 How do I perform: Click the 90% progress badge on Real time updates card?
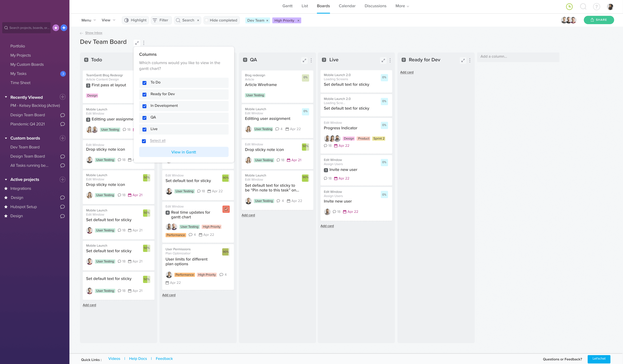point(226,209)
